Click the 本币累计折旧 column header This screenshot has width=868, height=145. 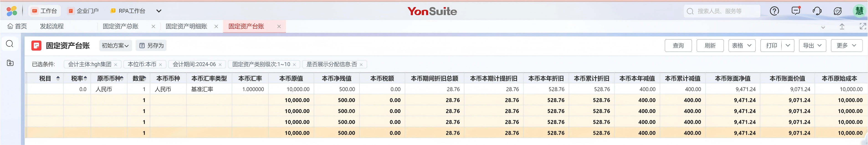pos(591,78)
